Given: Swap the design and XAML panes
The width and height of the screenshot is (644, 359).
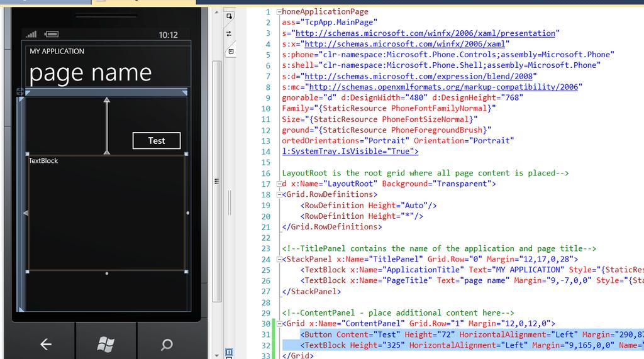Looking at the screenshot, I should coord(229,34).
